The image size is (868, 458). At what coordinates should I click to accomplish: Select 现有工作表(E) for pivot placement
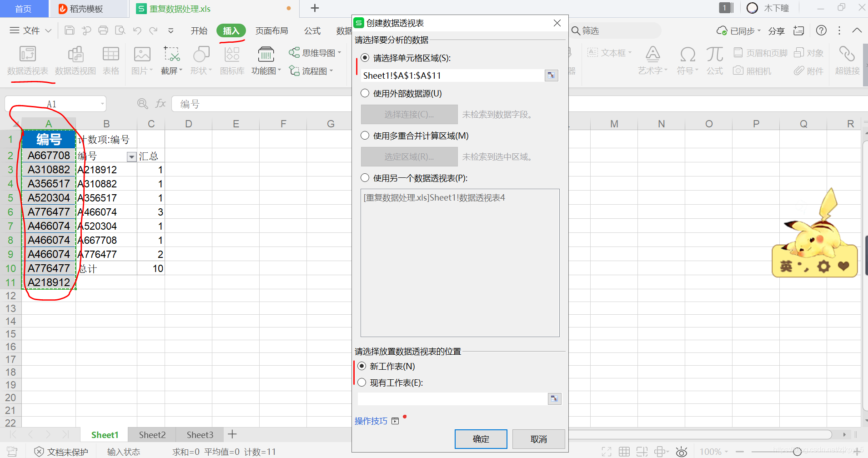coord(362,383)
